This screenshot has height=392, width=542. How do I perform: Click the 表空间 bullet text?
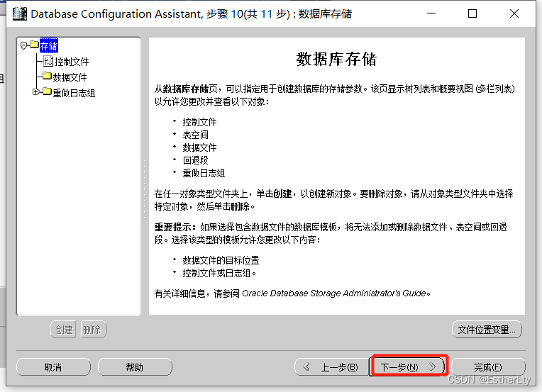click(x=195, y=135)
